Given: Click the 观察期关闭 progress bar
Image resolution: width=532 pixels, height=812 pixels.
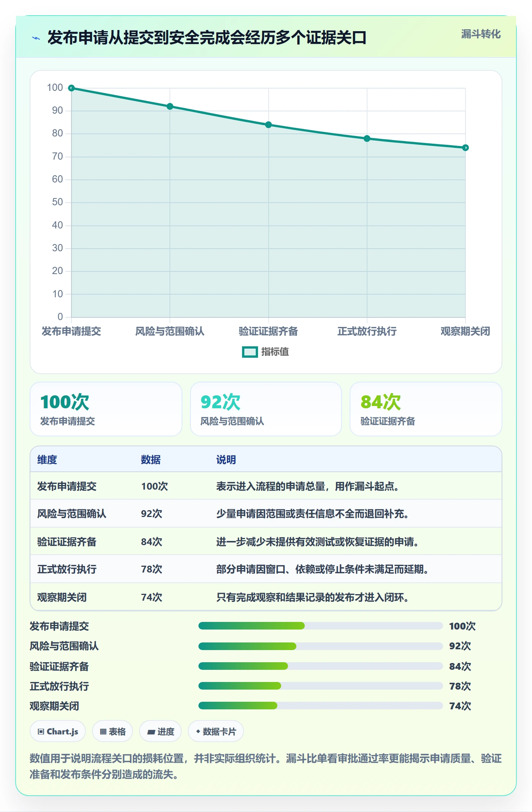Looking at the screenshot, I should coord(320,706).
